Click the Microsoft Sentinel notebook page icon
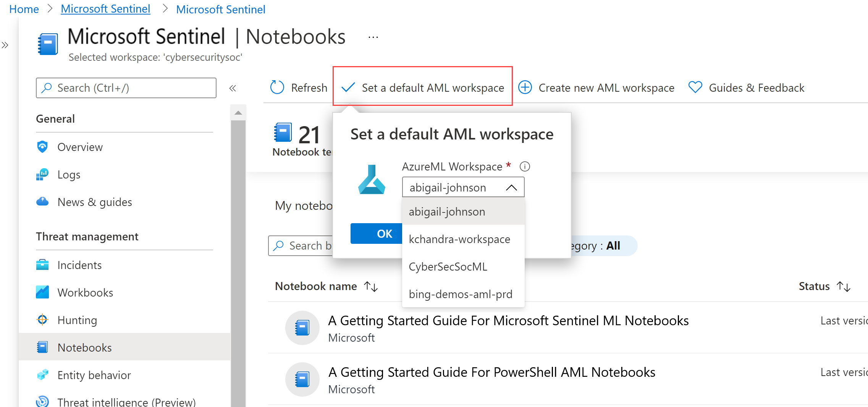868x407 pixels. point(47,43)
